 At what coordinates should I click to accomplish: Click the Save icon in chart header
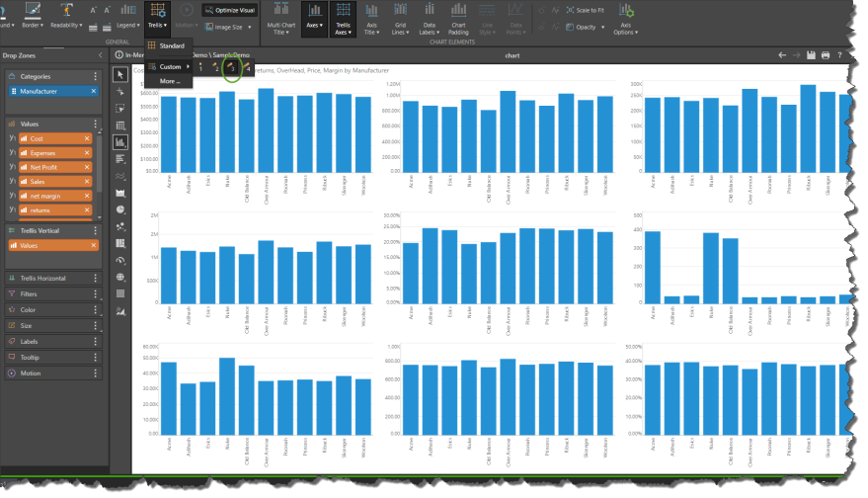tap(811, 55)
